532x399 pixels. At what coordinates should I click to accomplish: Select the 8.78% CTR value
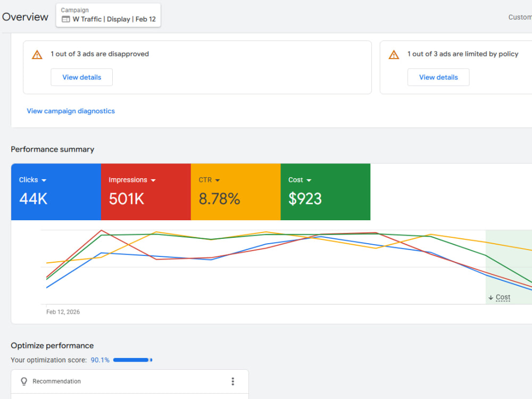[x=219, y=199]
